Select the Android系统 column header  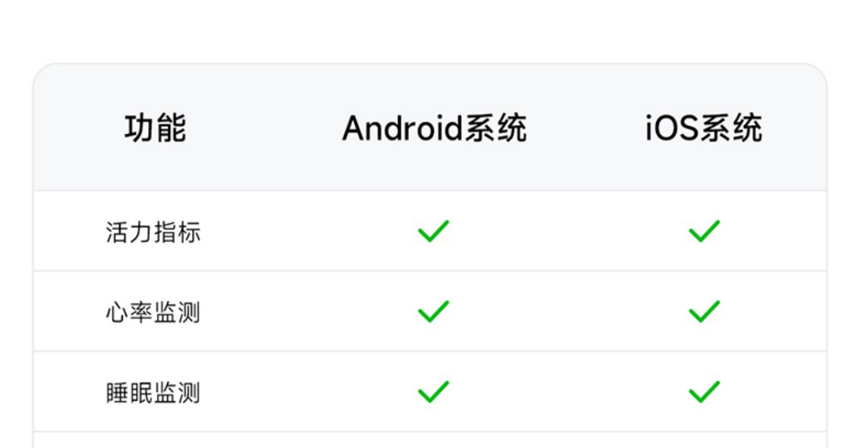[434, 128]
